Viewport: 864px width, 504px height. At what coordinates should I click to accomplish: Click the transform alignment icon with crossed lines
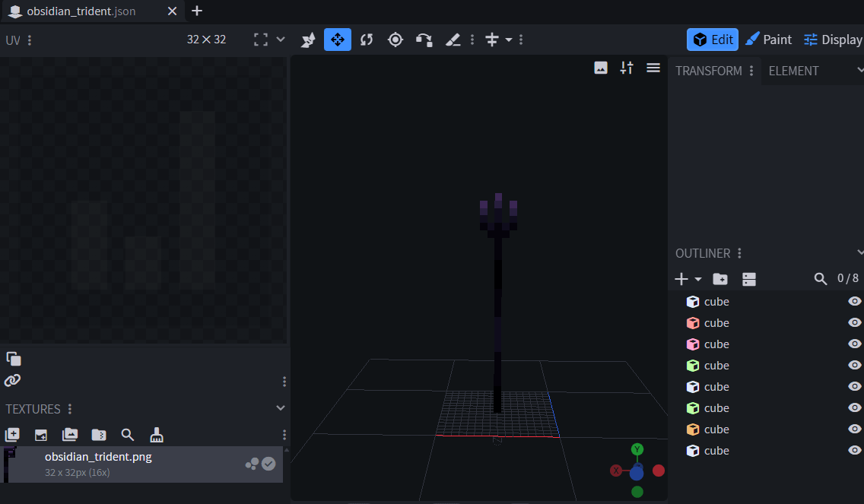tap(491, 40)
